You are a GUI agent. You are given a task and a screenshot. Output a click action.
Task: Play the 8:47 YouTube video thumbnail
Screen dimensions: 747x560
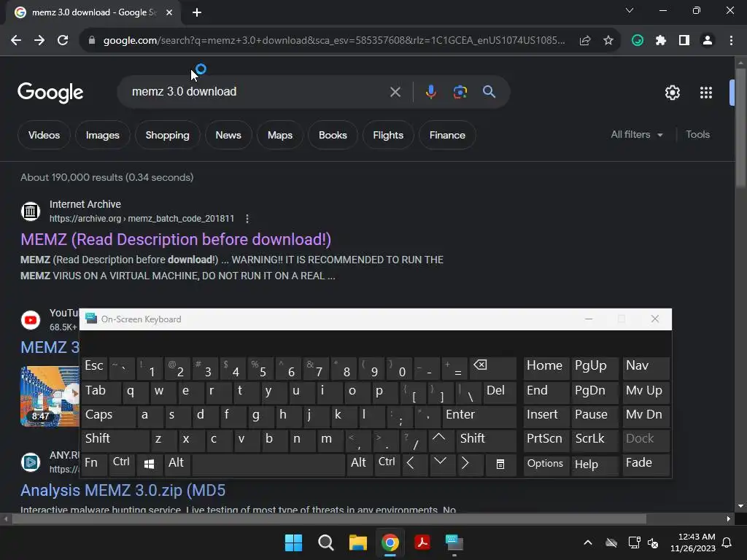coord(50,396)
